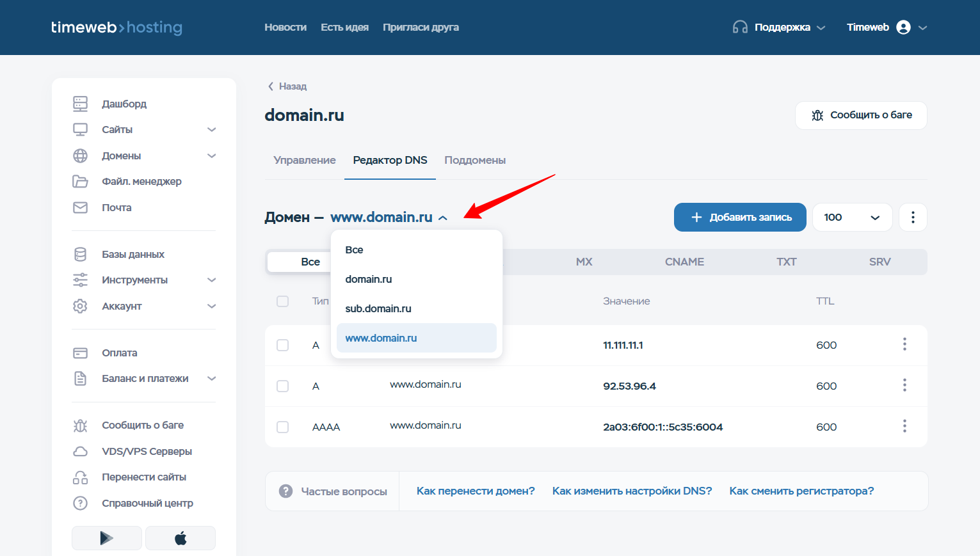
Task: Select the checkbox for 92.53.96.4 record
Action: click(282, 386)
